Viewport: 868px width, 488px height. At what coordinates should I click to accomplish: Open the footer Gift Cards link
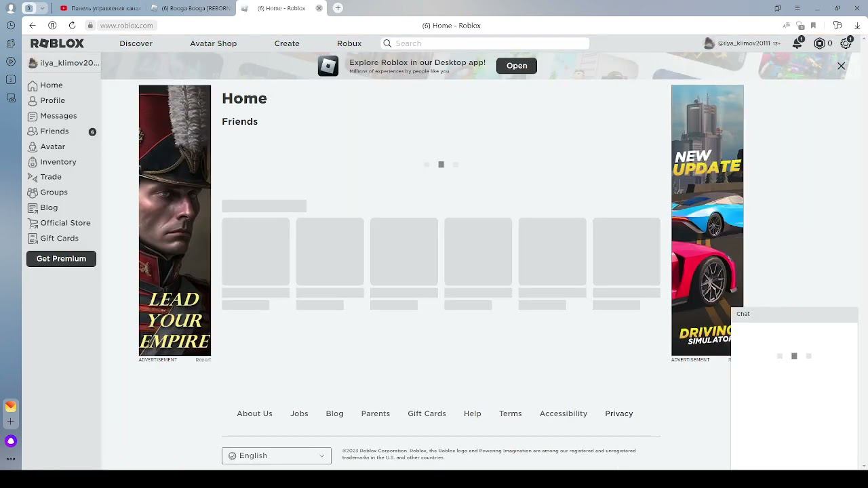point(427,413)
